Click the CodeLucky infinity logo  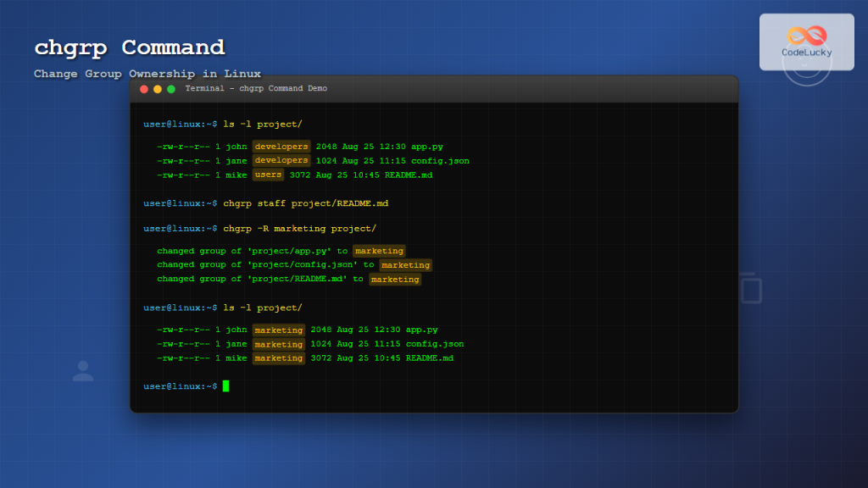pos(806,36)
